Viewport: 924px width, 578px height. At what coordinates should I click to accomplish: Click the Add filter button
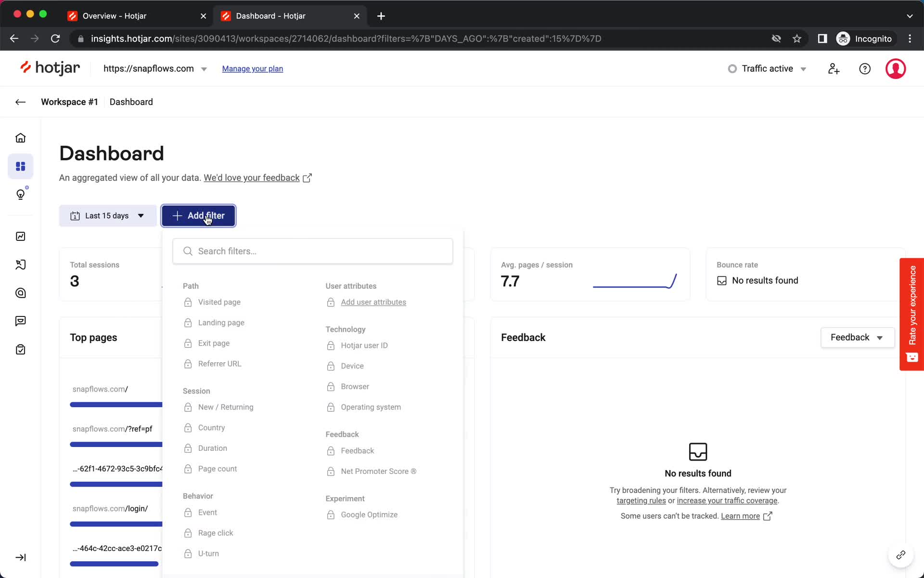(199, 215)
